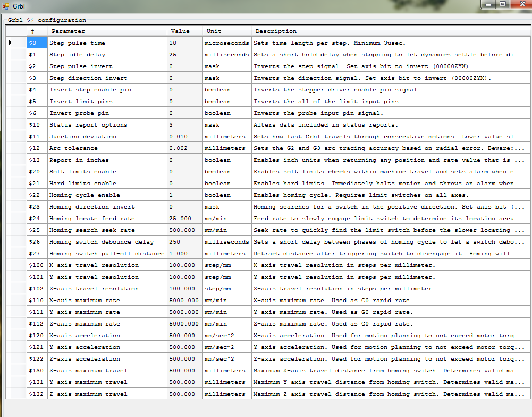The image size is (532, 417).
Task: Click the Grbl application icon in title bar
Action: 6,5
